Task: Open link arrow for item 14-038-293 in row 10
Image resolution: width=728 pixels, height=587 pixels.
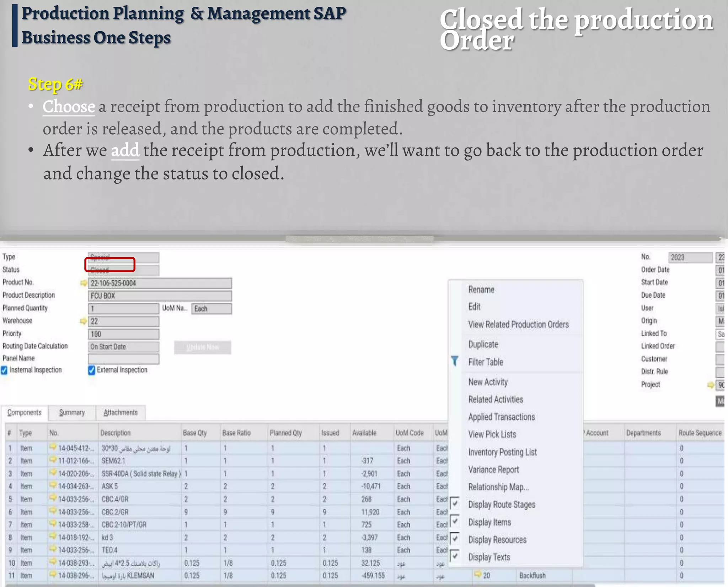Action: click(x=53, y=562)
